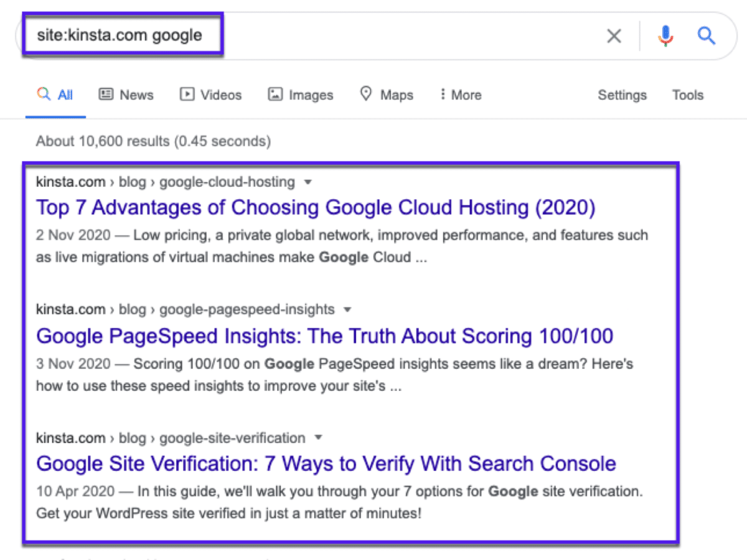Click inside the search input field
The height and width of the screenshot is (560, 747).
coord(249,35)
